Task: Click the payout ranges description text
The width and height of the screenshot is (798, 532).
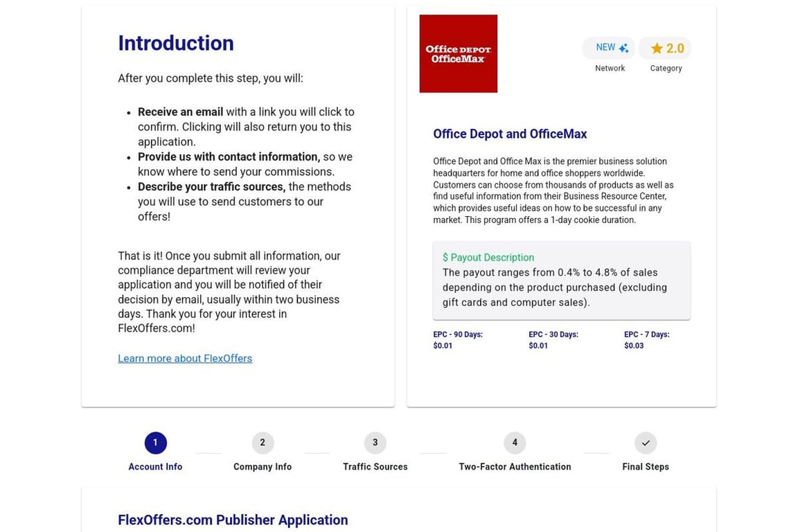Action: (555, 287)
